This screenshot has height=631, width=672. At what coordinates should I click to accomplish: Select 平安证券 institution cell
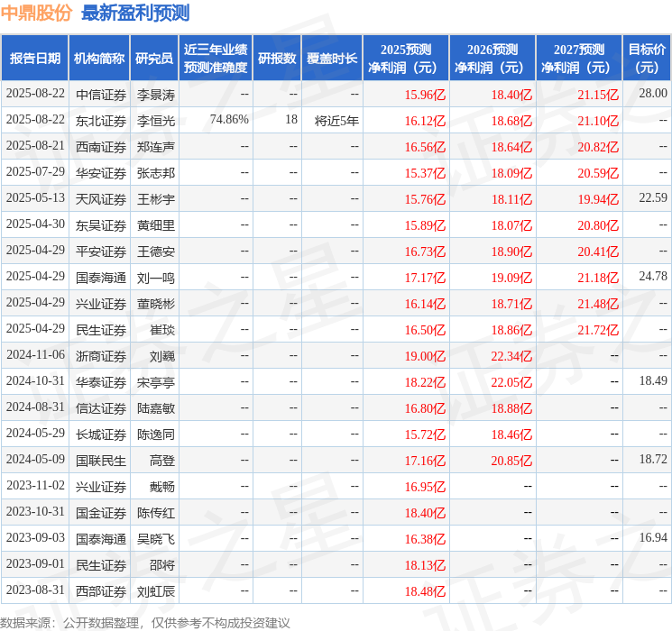(x=101, y=251)
